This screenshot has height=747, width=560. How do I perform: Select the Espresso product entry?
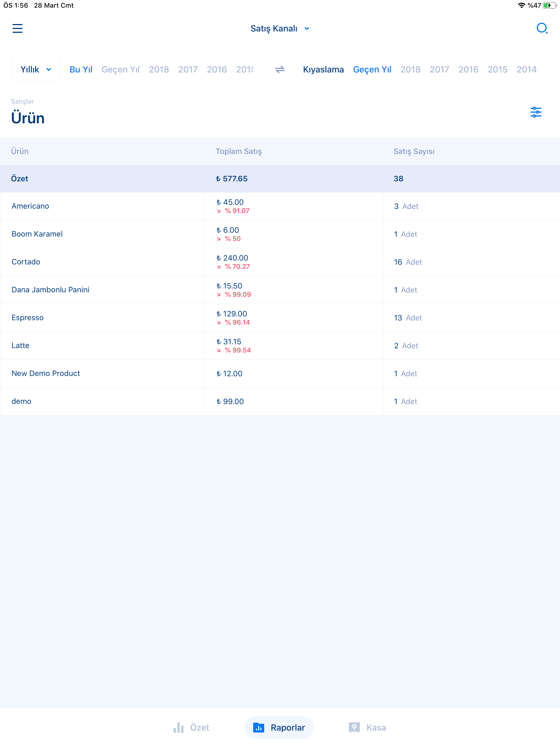28,317
